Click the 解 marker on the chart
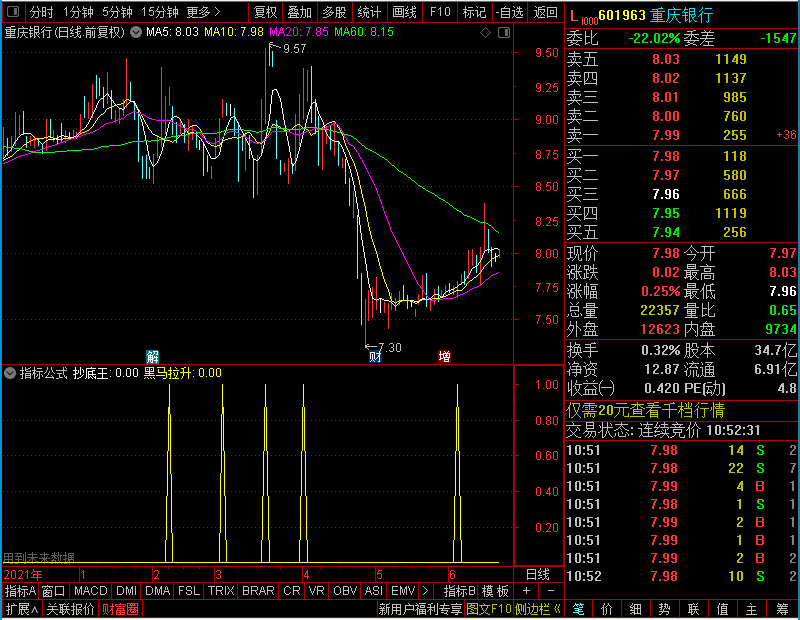 tap(152, 356)
